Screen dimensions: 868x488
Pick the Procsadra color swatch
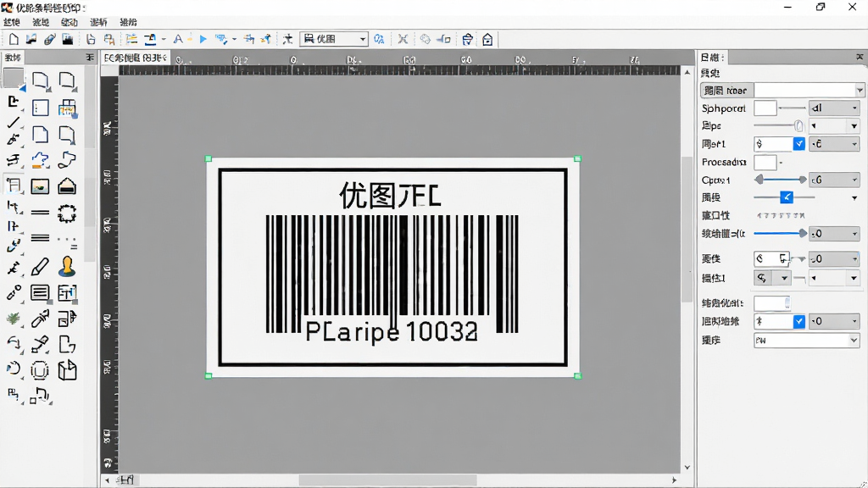pyautogui.click(x=765, y=162)
